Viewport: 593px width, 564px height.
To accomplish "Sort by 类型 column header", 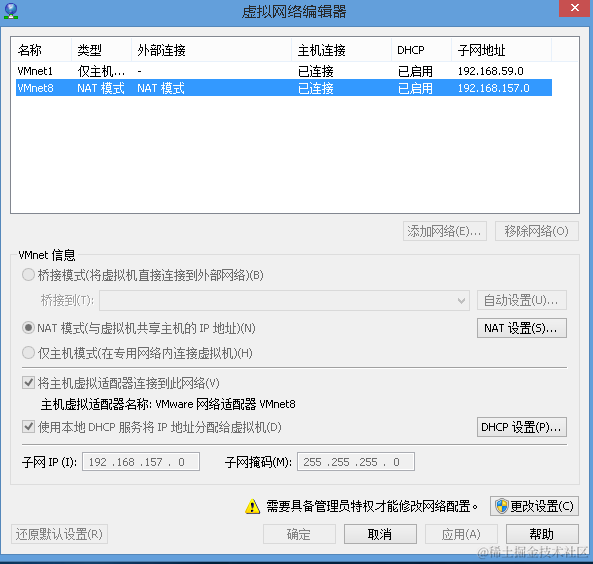I will tap(101, 50).
